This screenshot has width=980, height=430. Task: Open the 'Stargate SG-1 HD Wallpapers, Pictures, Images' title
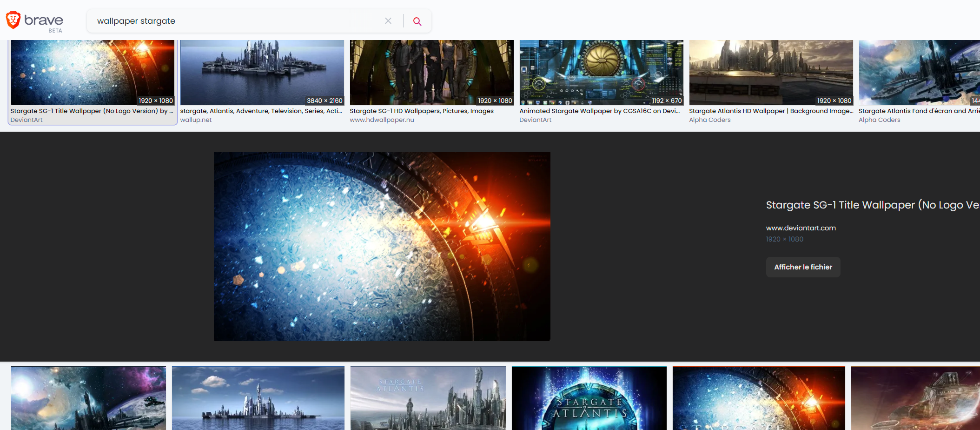click(422, 111)
